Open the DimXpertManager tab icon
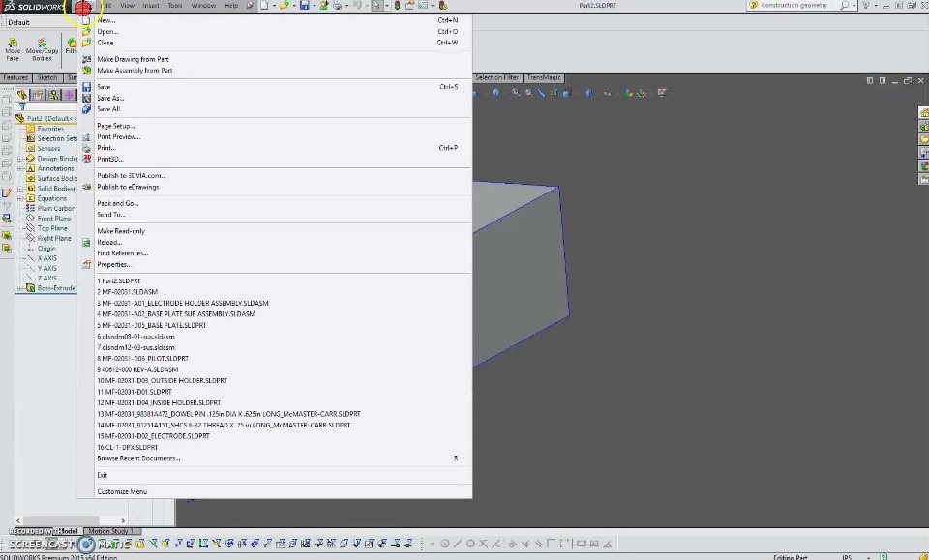 [69, 95]
